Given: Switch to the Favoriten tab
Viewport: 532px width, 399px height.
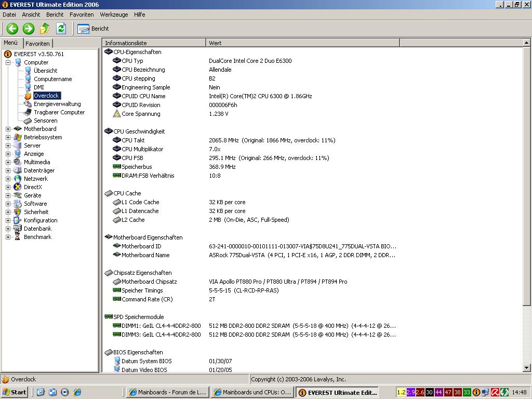Looking at the screenshot, I should tap(37, 44).
